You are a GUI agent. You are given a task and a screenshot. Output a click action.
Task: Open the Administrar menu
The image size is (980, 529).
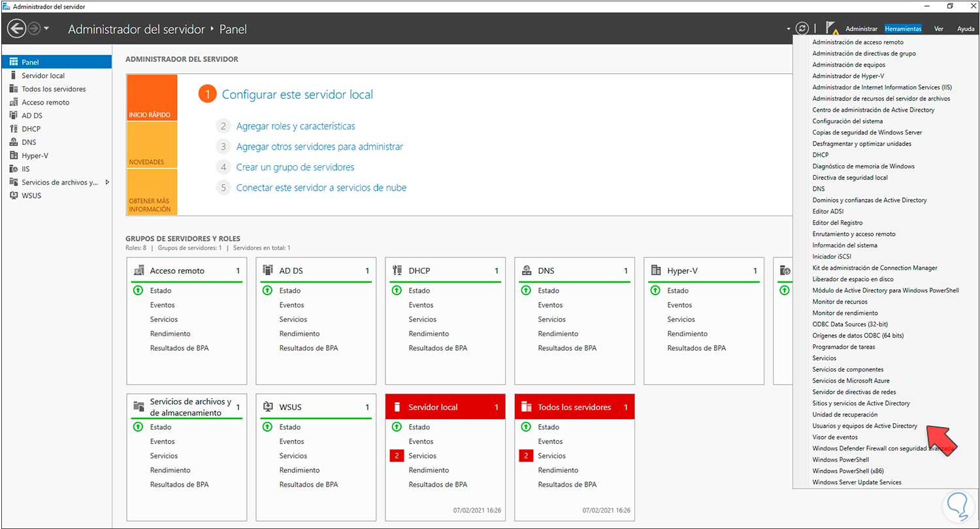click(x=861, y=29)
